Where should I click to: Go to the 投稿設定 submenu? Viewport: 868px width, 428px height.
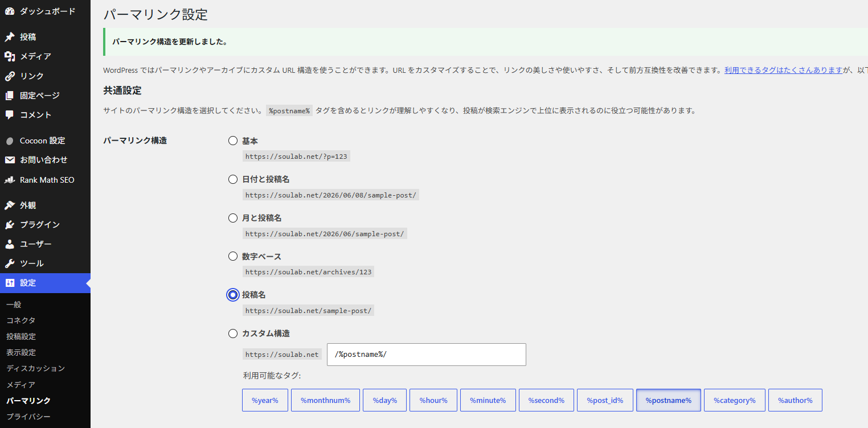point(21,336)
